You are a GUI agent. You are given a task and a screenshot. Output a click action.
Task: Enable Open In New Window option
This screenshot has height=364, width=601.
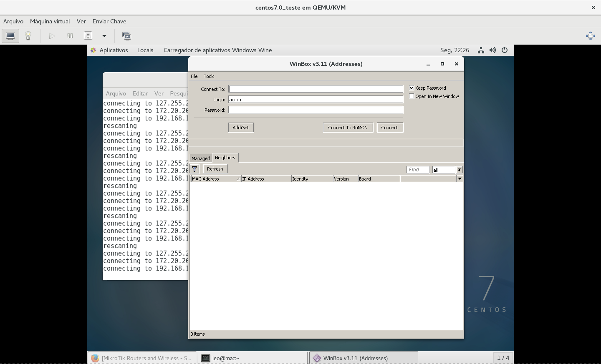[x=412, y=96]
